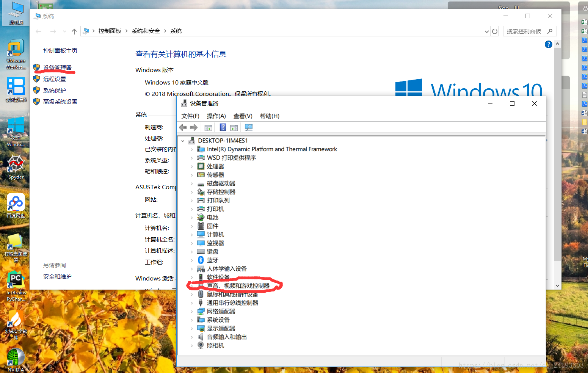The width and height of the screenshot is (588, 373).
Task: Click the 搜索控制面板 search field
Action: [x=530, y=31]
